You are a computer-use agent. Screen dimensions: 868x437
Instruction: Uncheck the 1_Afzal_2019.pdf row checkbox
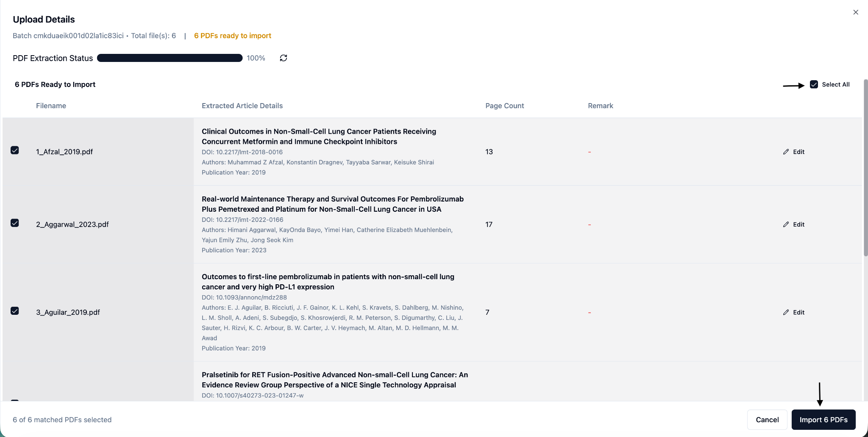pos(15,150)
